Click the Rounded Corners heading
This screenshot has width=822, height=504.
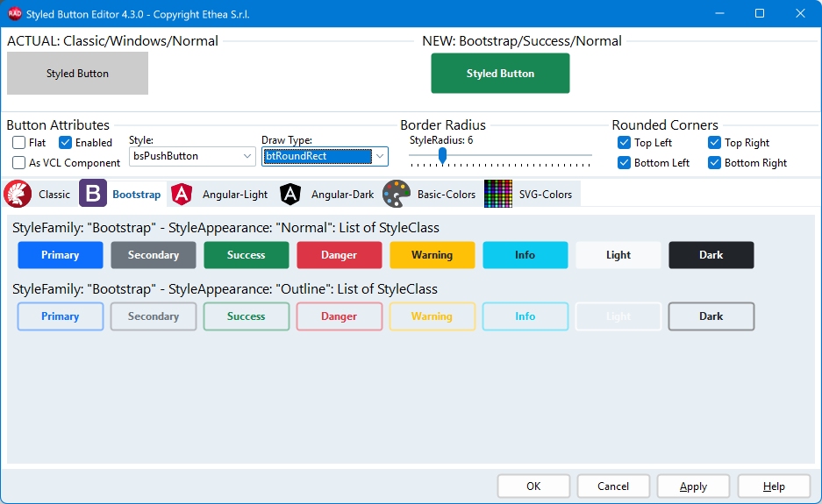[x=665, y=125]
